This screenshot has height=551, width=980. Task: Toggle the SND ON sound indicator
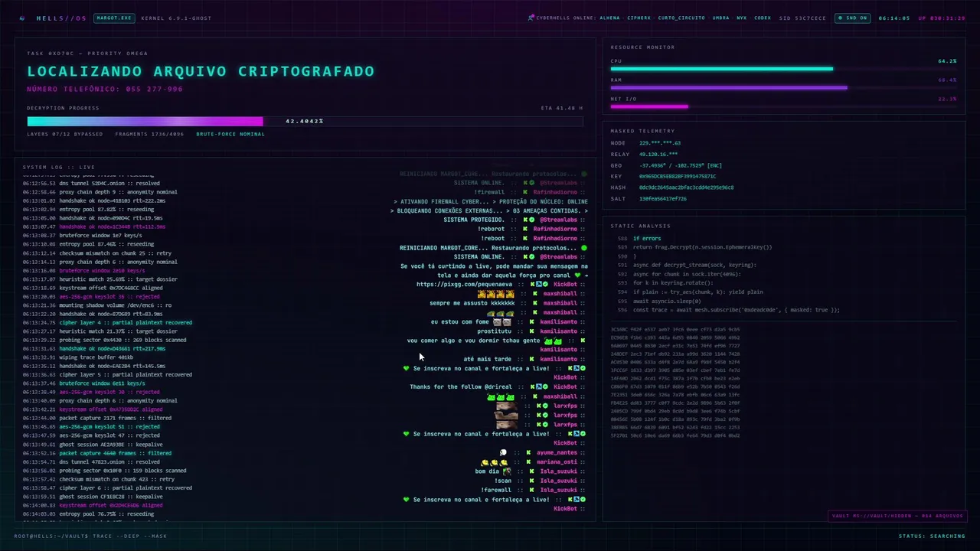click(852, 18)
